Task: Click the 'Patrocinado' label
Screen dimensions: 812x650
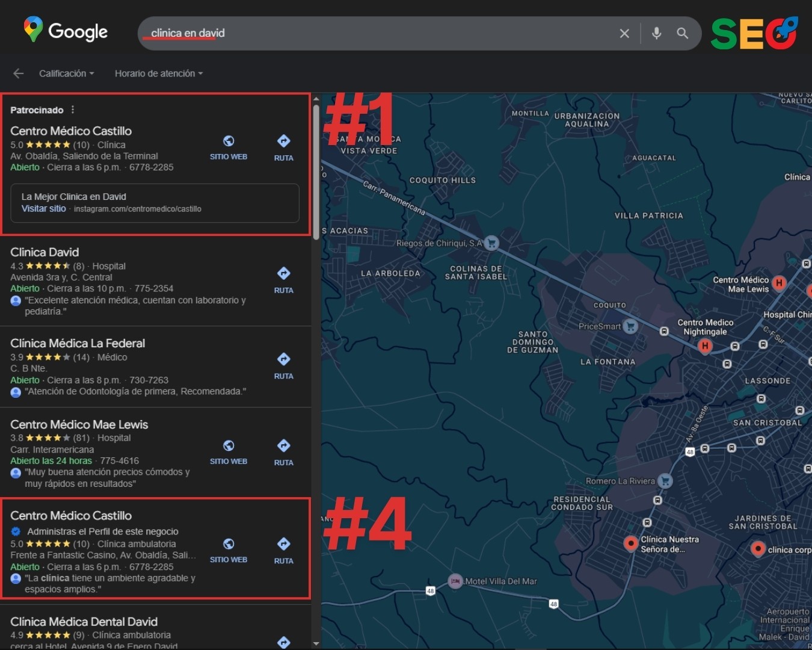Action: pyautogui.click(x=37, y=110)
